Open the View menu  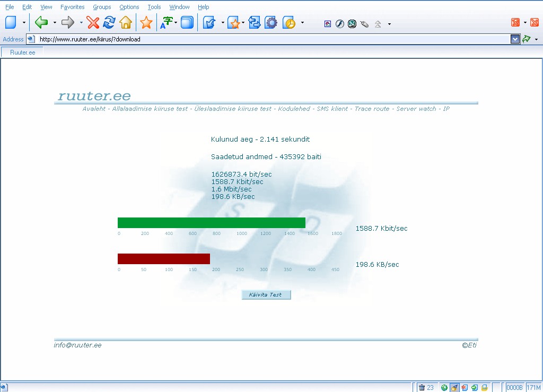click(x=46, y=7)
